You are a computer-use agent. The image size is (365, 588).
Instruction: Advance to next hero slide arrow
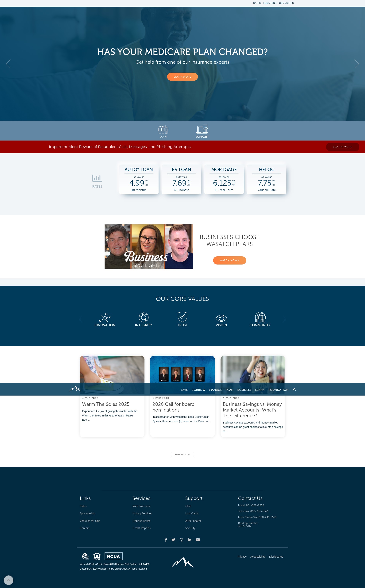357,64
